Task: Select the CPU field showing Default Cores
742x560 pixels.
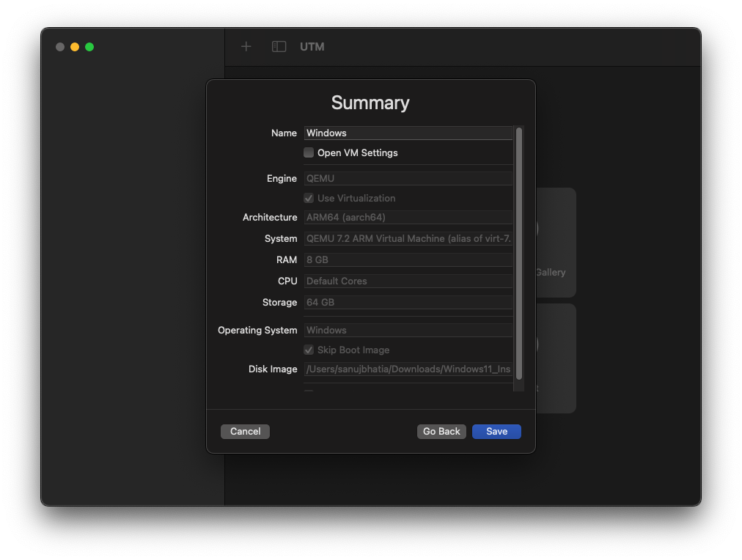Action: pyautogui.click(x=408, y=281)
